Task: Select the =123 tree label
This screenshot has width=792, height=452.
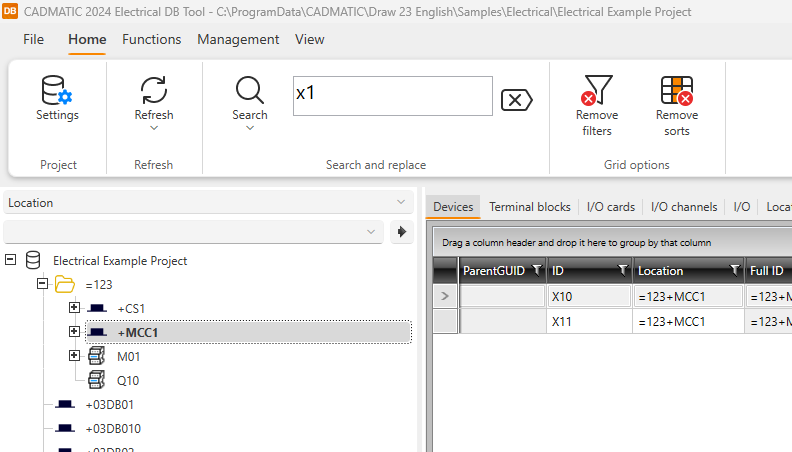Action: [x=99, y=285]
